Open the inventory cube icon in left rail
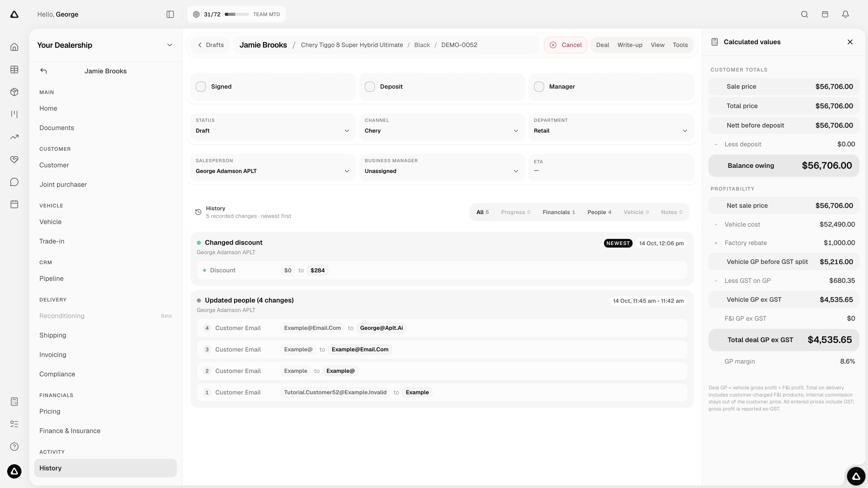The image size is (868, 488). tap(14, 92)
